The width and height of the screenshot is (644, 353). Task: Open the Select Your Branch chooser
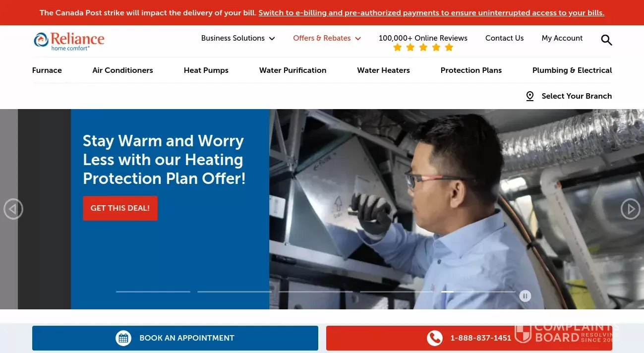tap(569, 96)
